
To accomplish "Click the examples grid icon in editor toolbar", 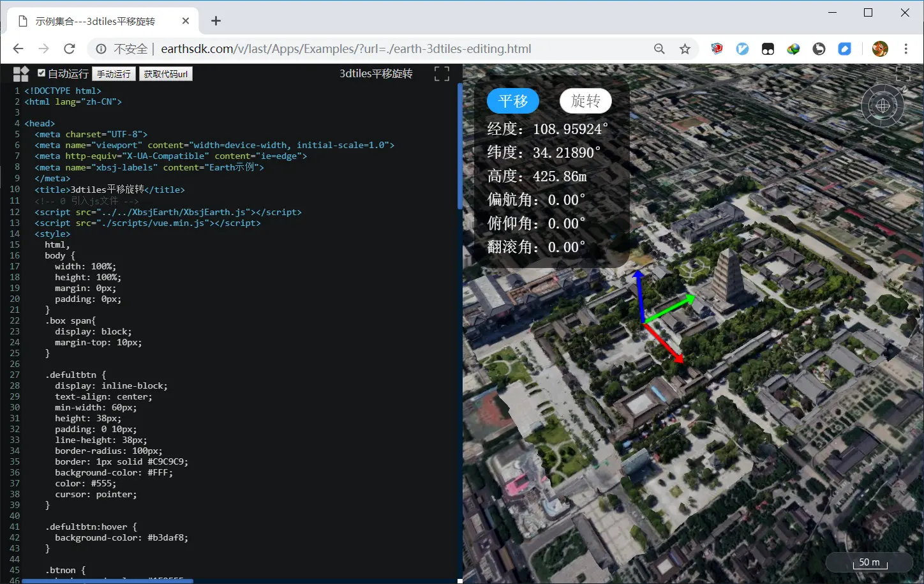I will (21, 74).
